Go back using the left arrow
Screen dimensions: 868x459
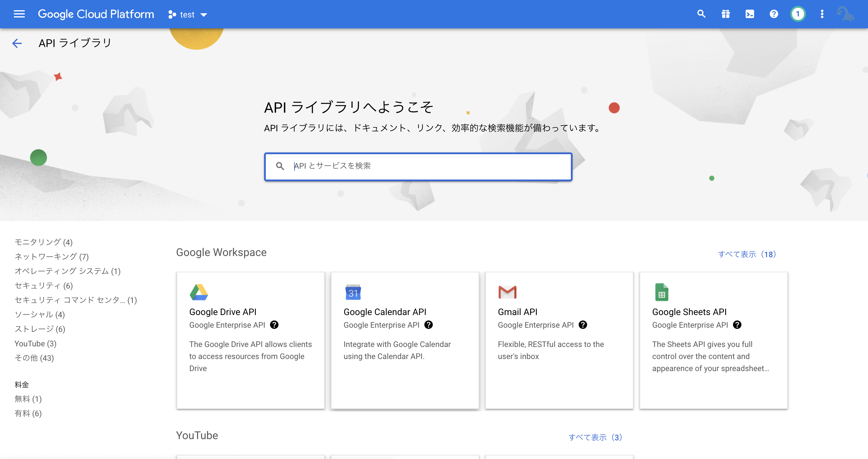click(x=17, y=43)
